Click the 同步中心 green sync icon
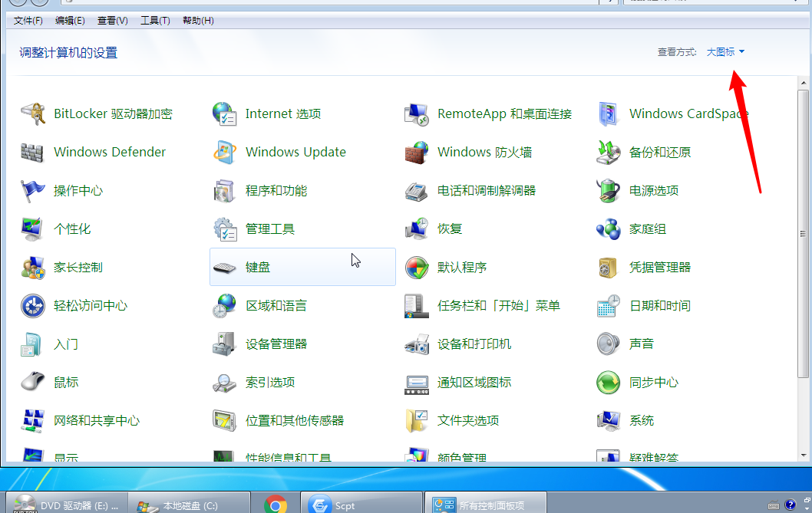812x513 pixels. tap(609, 383)
